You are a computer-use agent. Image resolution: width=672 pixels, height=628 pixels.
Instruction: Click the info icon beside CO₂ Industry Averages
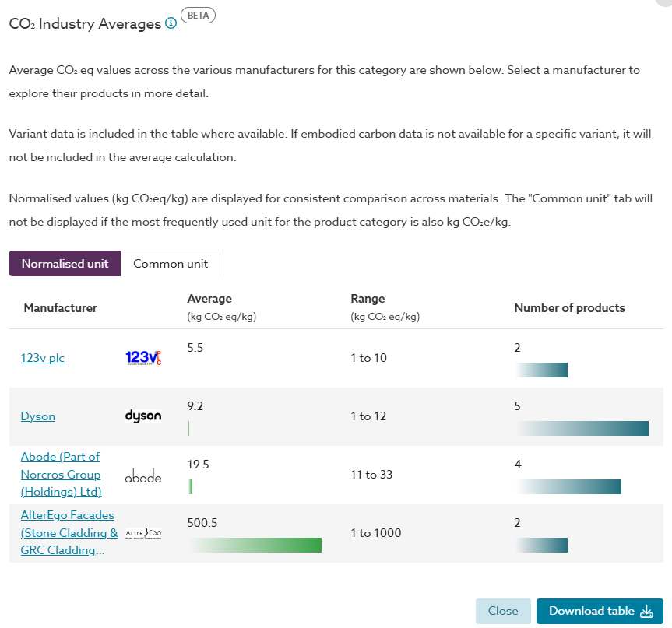tap(171, 23)
